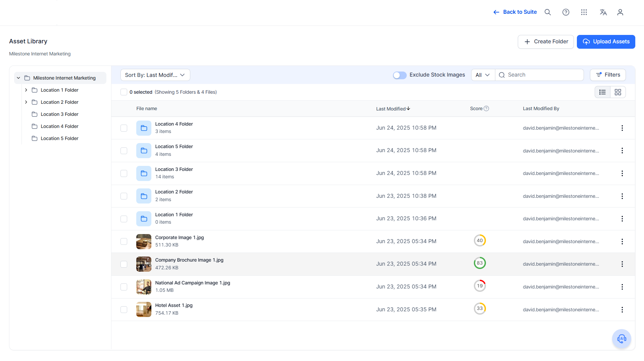Open the Filters panel button
644x361 pixels.
608,75
